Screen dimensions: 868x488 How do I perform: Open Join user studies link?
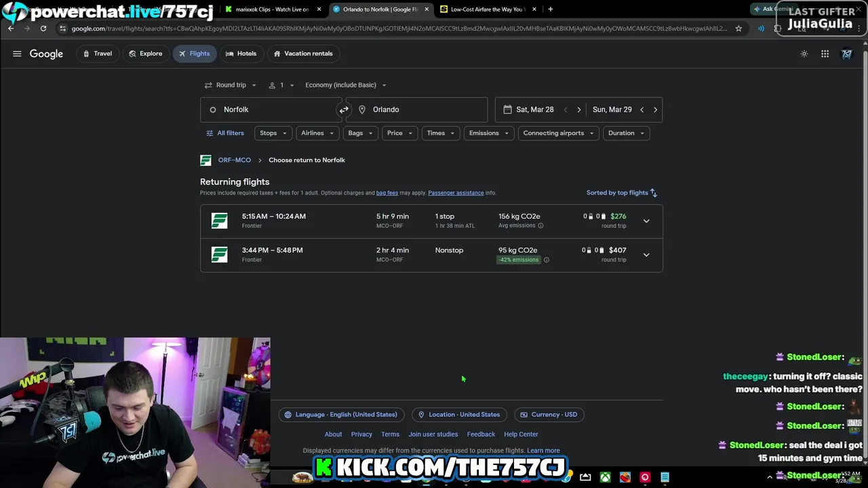pos(433,434)
